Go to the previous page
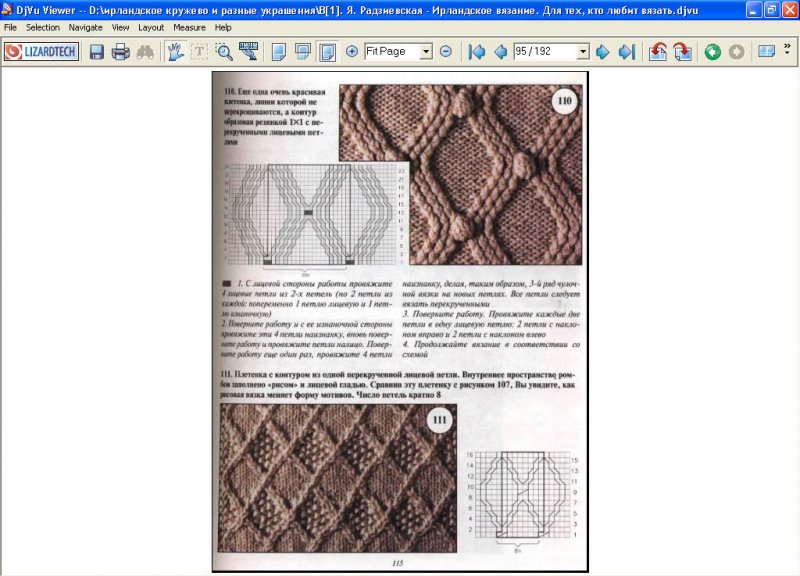Screen dimensions: 800x576 click(501, 52)
